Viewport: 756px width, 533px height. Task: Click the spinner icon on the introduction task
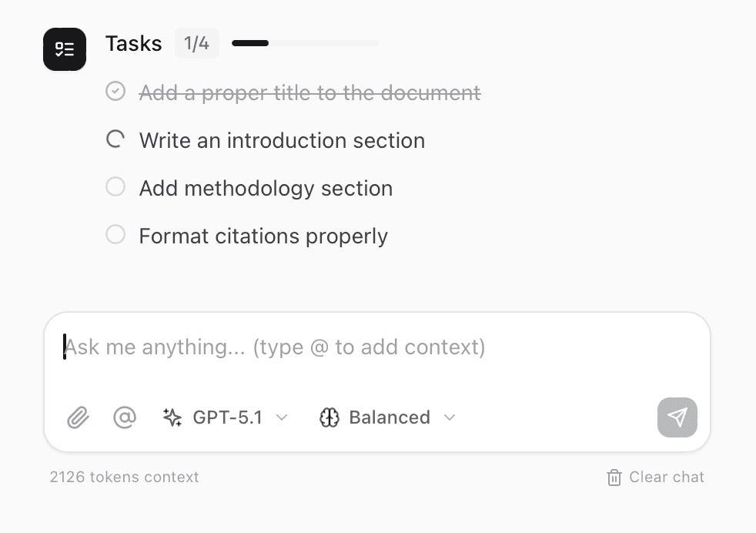(115, 139)
